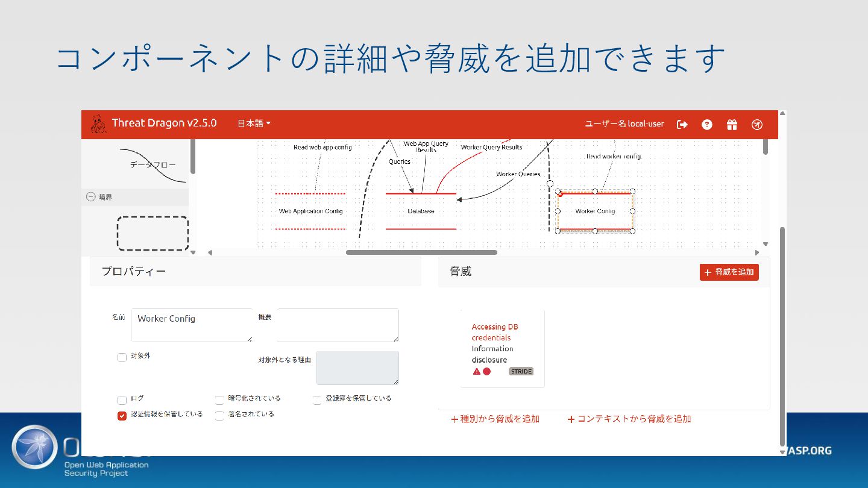Image resolution: width=868 pixels, height=488 pixels.
Task: Click the STRIDE badge on threat card
Action: [521, 372]
